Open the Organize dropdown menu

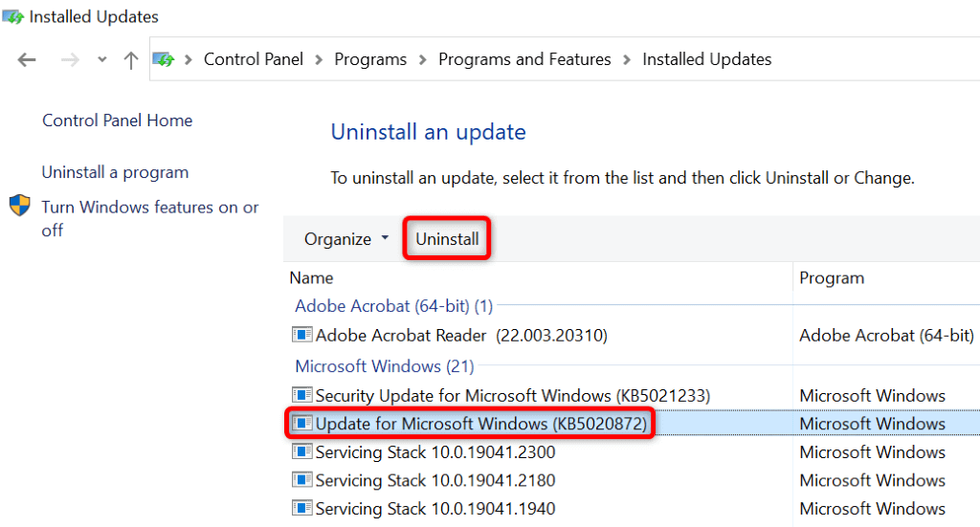coord(345,239)
